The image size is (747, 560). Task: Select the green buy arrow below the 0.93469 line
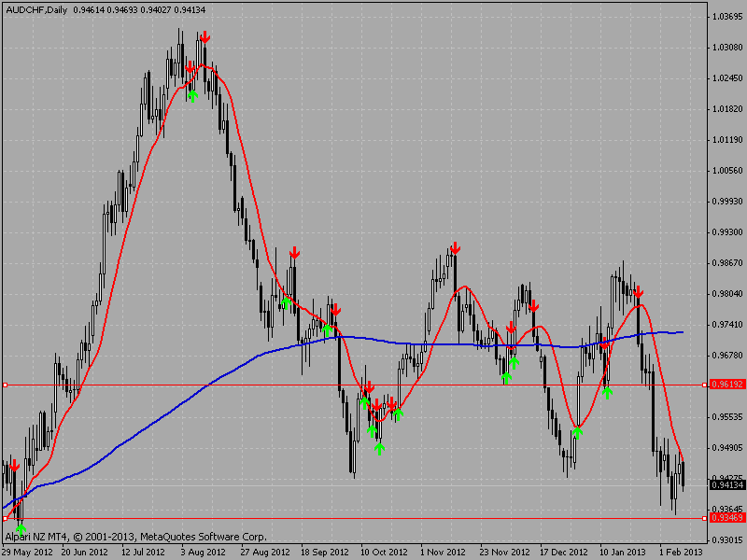pyautogui.click(x=21, y=530)
